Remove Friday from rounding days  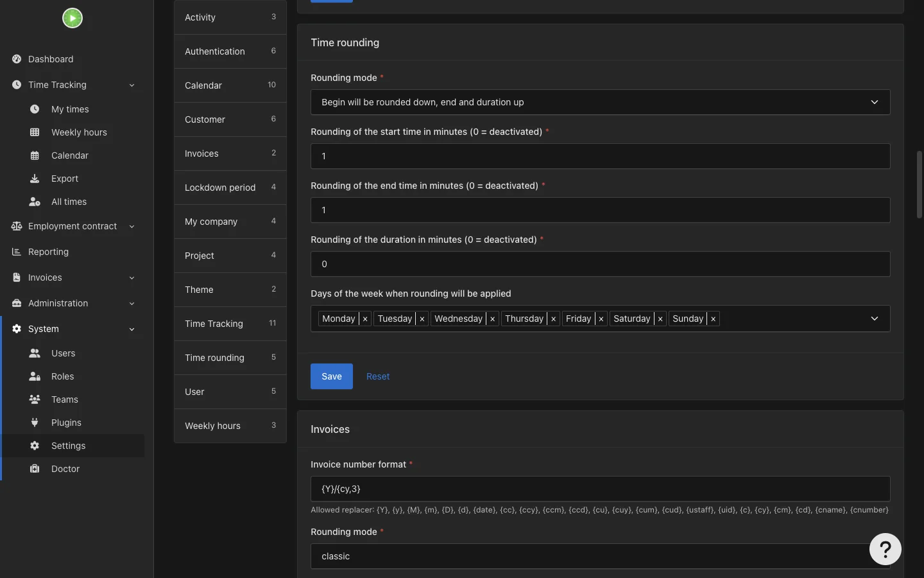point(601,319)
